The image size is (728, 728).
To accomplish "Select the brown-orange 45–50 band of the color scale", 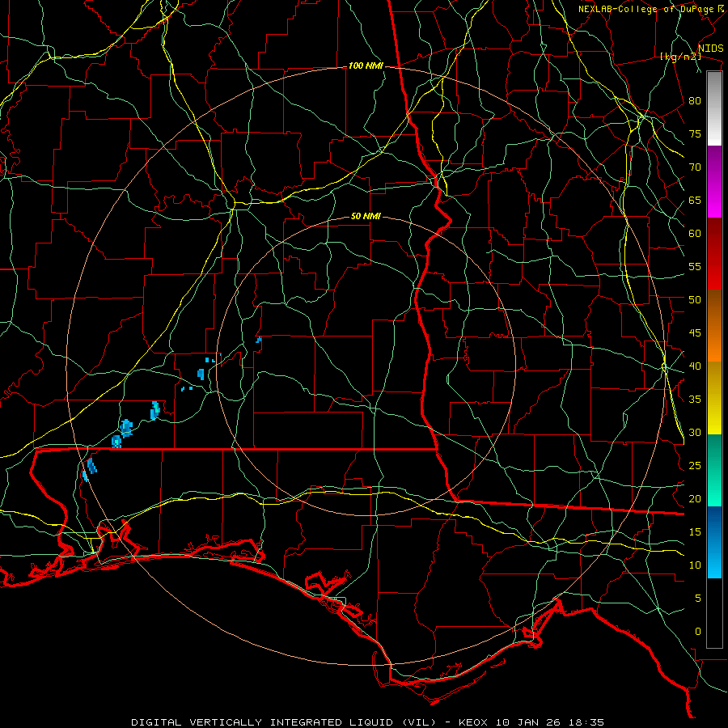I will 714,325.
